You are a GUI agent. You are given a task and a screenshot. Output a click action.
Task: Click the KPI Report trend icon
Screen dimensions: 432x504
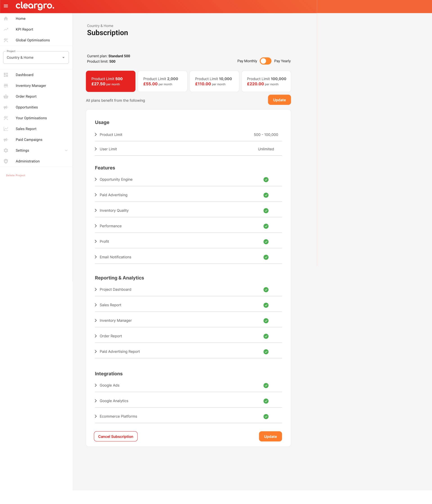tap(6, 29)
